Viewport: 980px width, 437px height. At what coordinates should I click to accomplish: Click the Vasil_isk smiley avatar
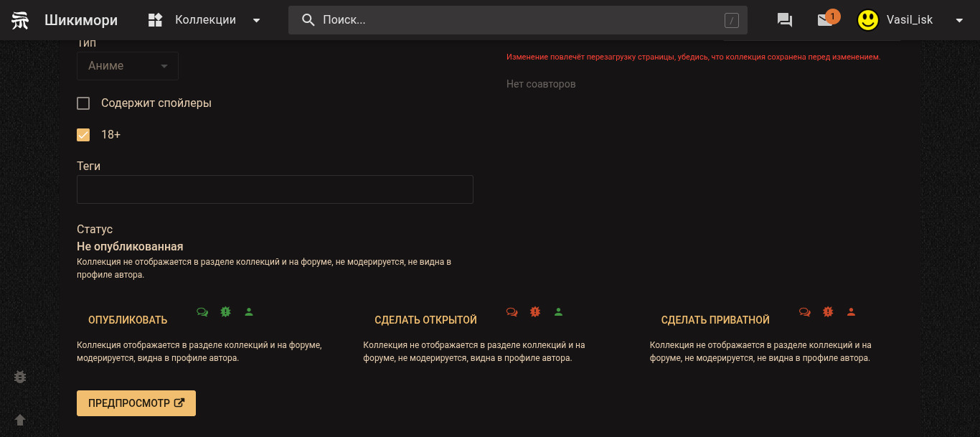(868, 20)
